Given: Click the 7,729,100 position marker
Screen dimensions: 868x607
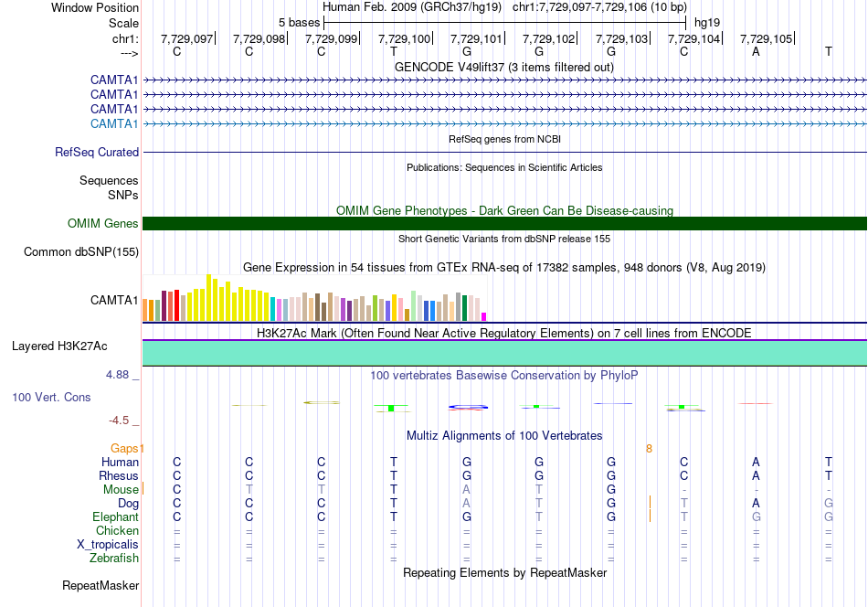Looking at the screenshot, I should (x=404, y=38).
